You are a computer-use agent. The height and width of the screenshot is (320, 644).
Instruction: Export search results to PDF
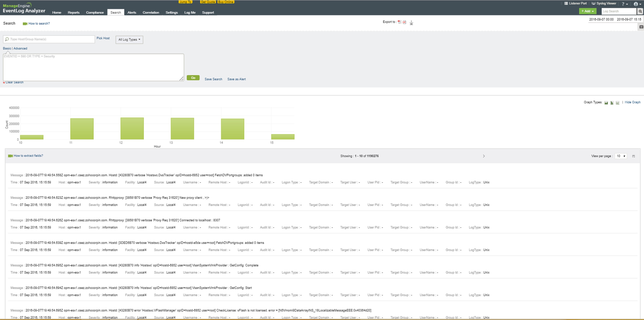[x=400, y=22]
